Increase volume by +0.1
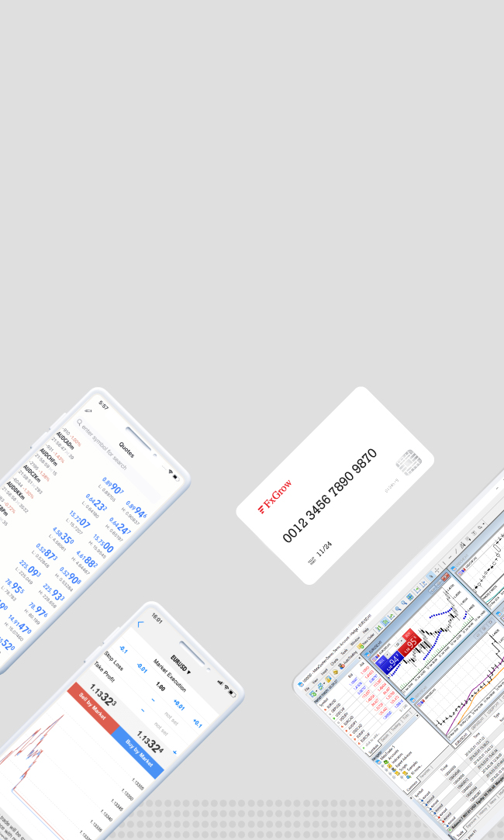 pyautogui.click(x=198, y=723)
